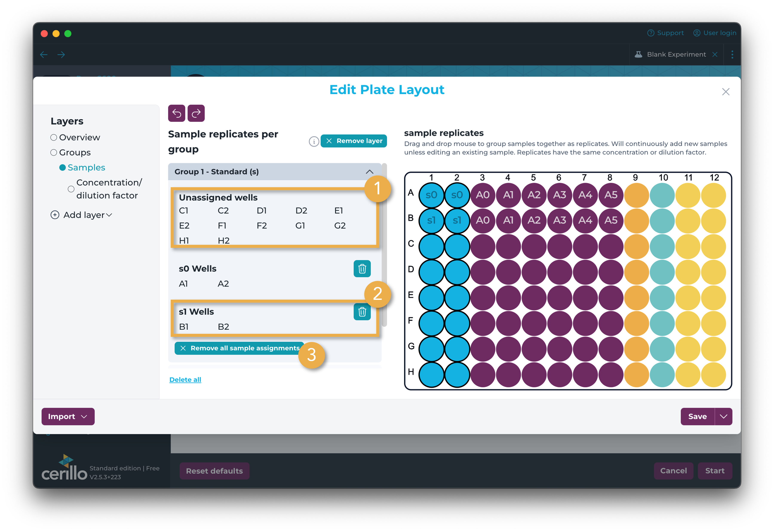Image resolution: width=774 pixels, height=532 pixels.
Task: Click the plus icon next to Add layer
Action: (54, 215)
